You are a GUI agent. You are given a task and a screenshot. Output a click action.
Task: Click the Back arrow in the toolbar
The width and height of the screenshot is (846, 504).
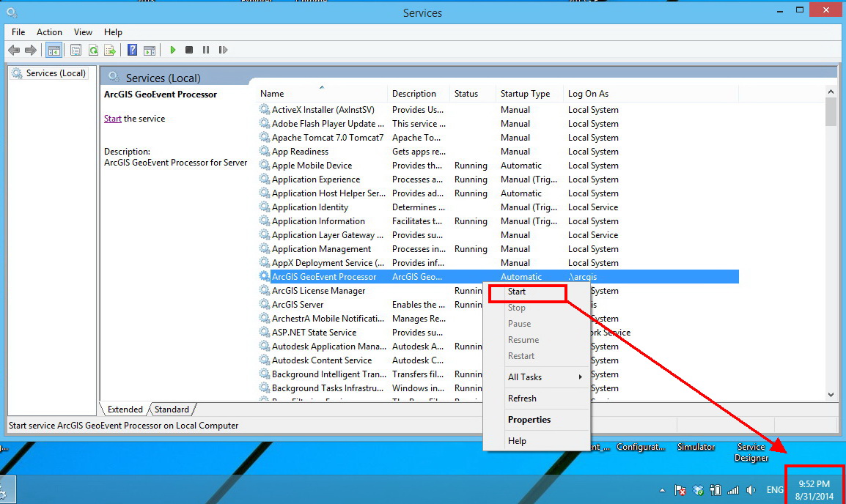tap(14, 50)
